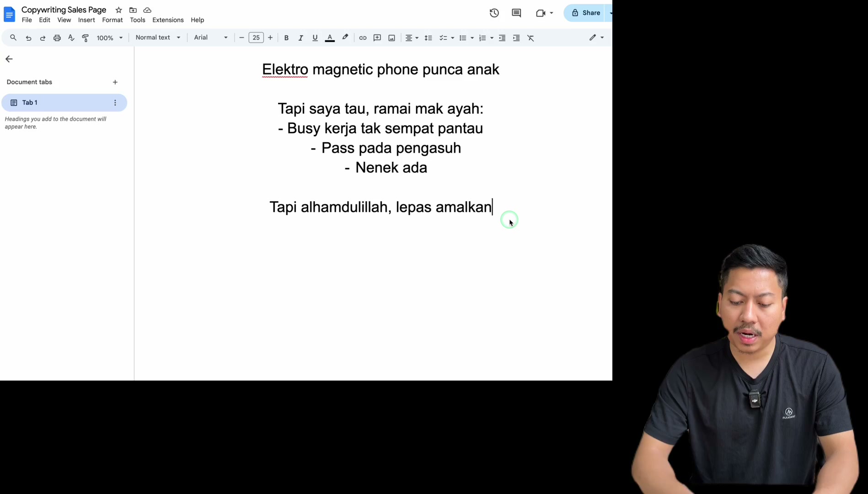
Task: Add a comment from the toolbar
Action: click(x=377, y=38)
